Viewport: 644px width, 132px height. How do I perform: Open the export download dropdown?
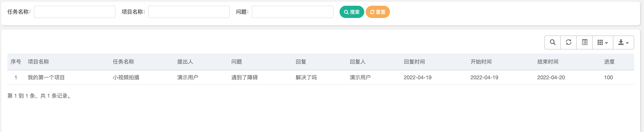(x=624, y=42)
